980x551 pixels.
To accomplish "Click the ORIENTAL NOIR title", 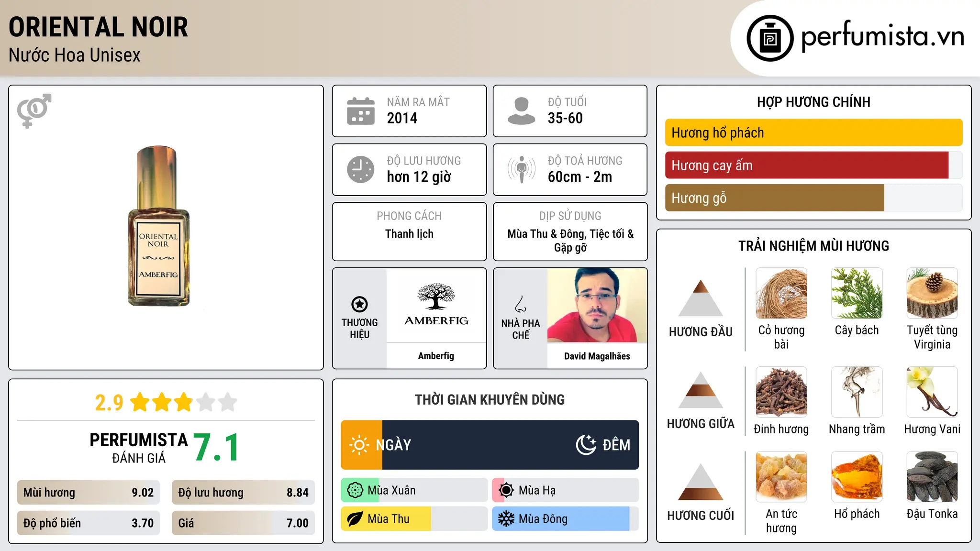I will point(99,27).
